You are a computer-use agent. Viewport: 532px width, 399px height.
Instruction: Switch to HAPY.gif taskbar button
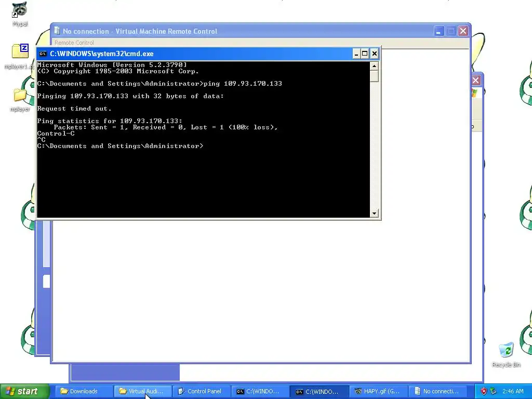[379, 391]
